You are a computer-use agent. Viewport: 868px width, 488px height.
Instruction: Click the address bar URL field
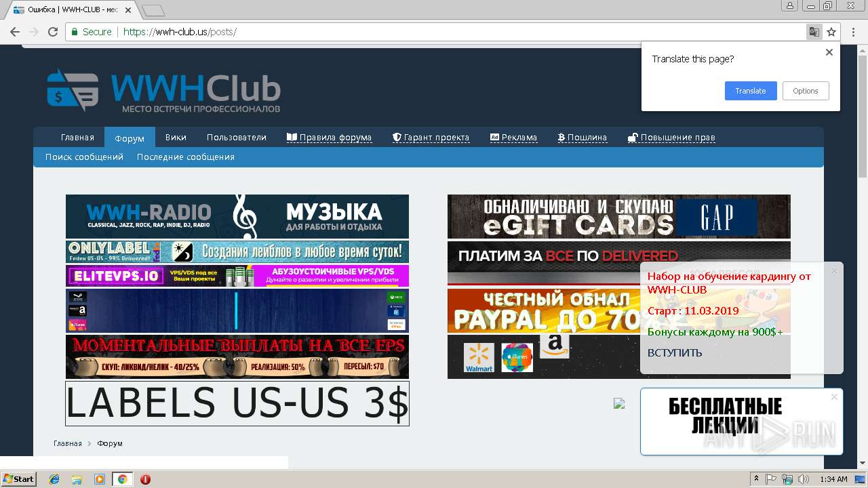click(x=434, y=32)
